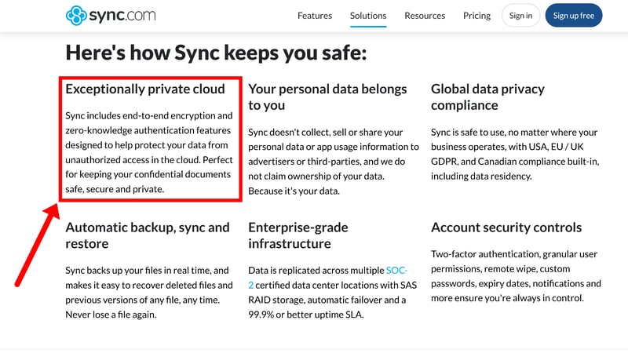Go to the Pricing page
The width and height of the screenshot is (628, 364).
coord(476,16)
